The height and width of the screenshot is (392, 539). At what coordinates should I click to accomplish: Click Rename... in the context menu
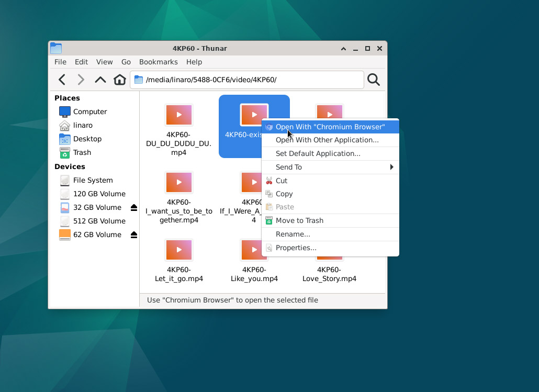click(x=293, y=234)
